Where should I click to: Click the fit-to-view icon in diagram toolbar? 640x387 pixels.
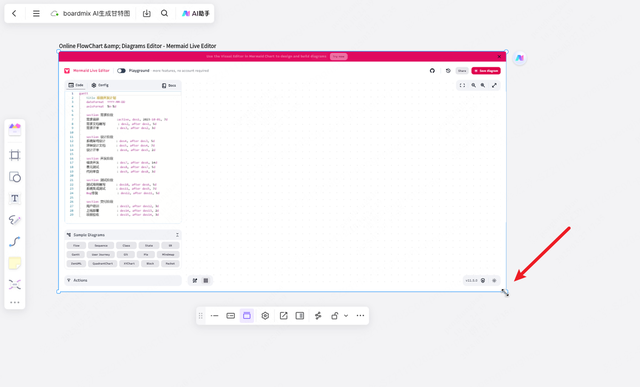pos(462,85)
